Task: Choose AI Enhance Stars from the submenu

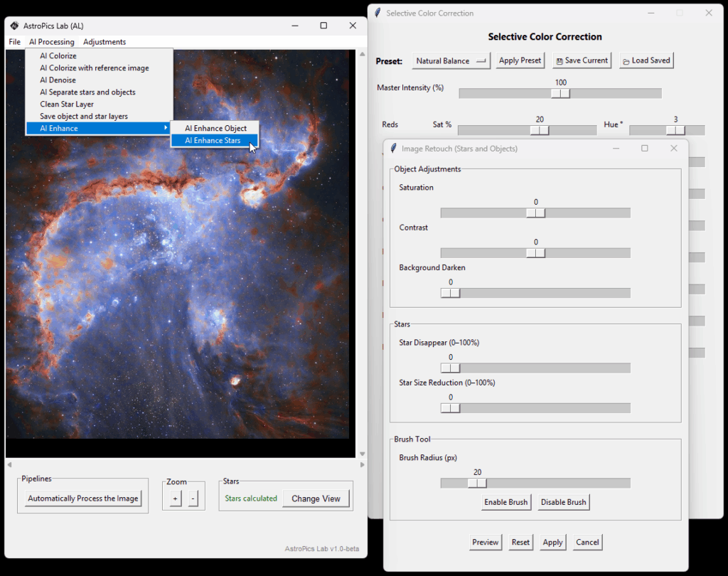Action: pos(214,140)
